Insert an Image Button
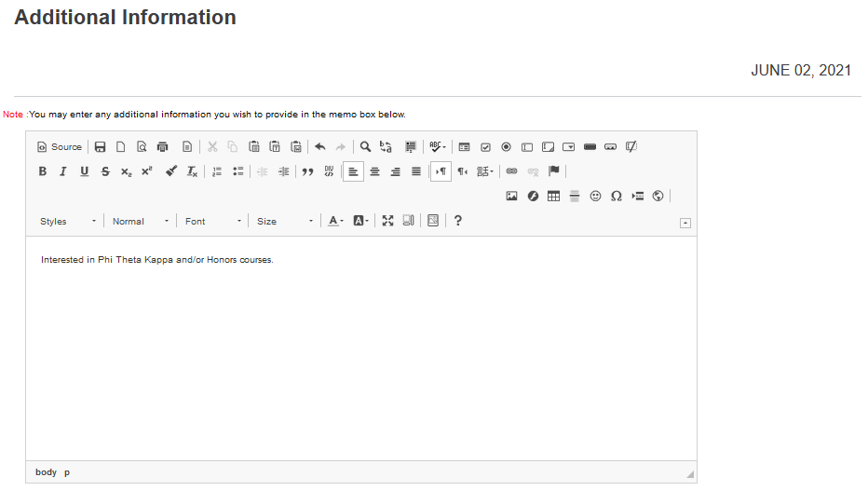This screenshot has width=868, height=491. pos(610,146)
